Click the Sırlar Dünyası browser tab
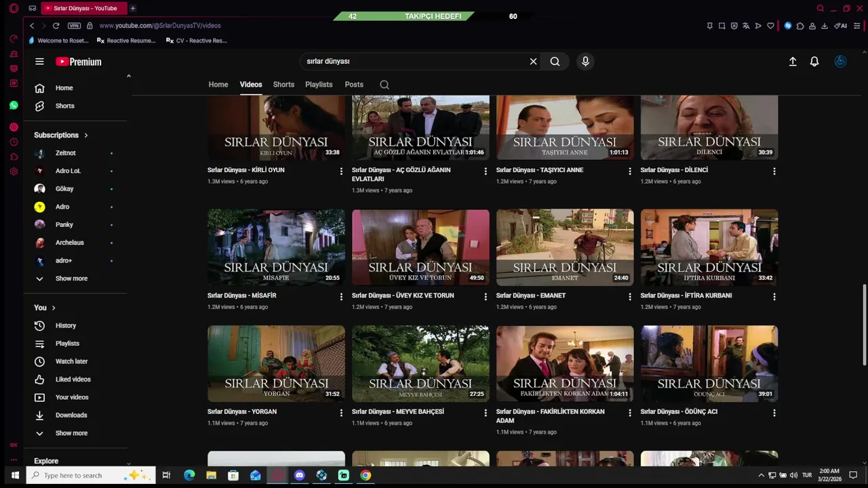 point(83,8)
